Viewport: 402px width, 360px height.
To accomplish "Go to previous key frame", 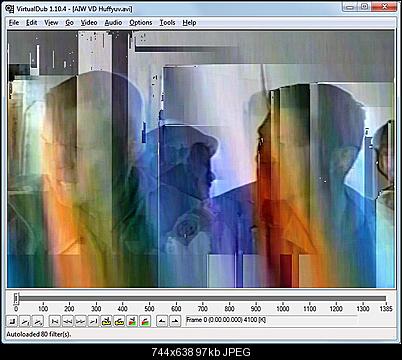I will coord(106,321).
